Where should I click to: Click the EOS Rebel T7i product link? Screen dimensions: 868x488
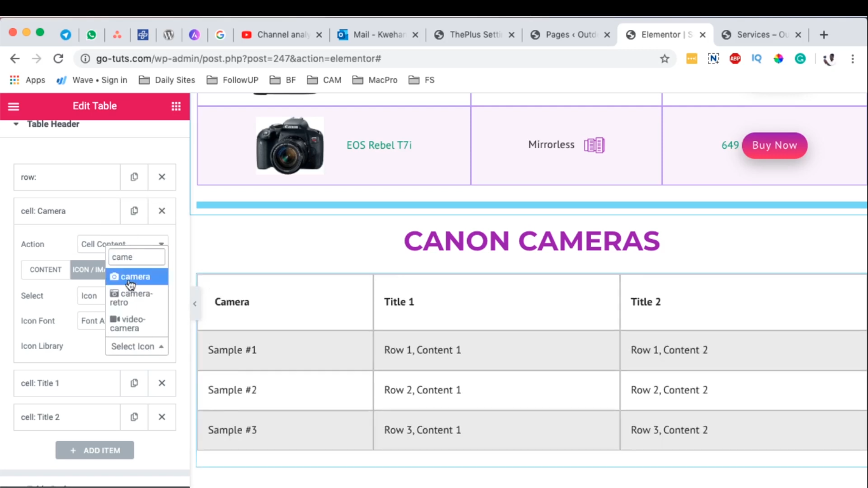[379, 145]
